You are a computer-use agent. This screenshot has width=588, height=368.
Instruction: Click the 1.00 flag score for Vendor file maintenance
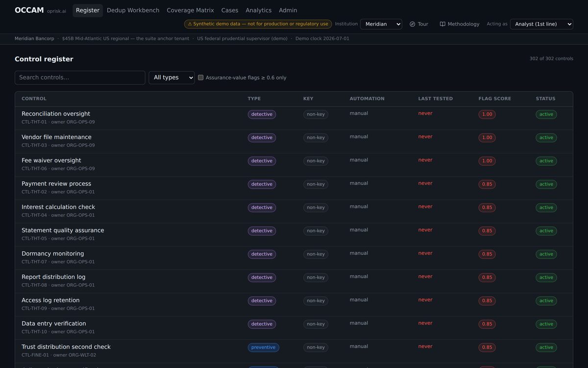(487, 137)
